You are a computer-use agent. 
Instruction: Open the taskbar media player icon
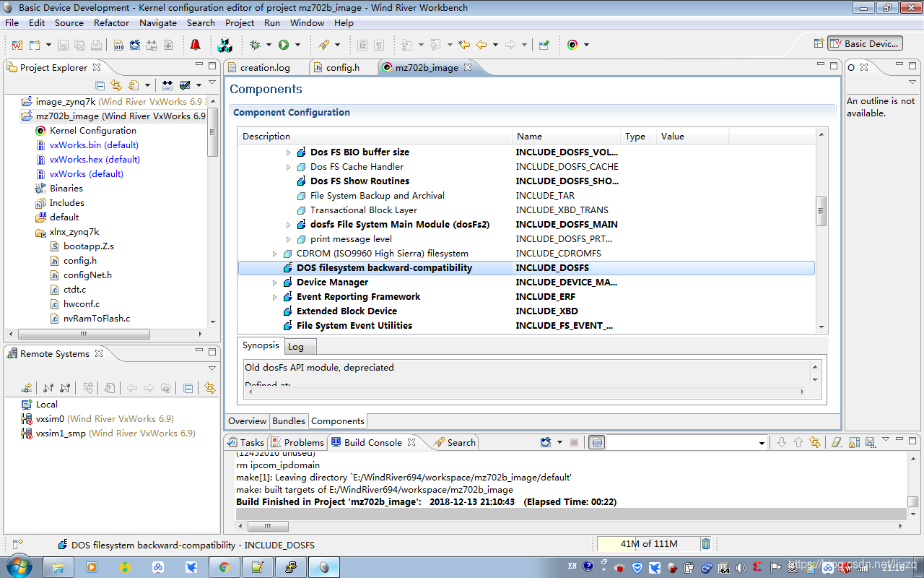(92, 567)
